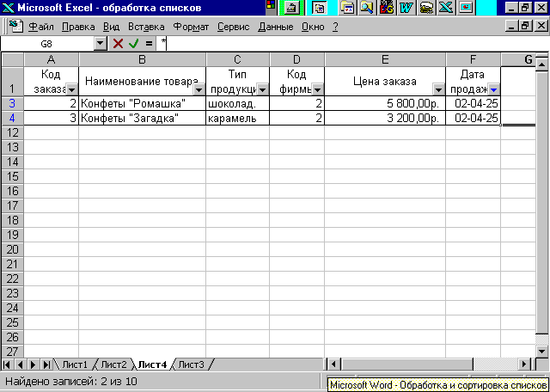Image resolution: width=550 pixels, height=392 pixels.
Task: Open filter dropdown for Наименование товара column
Action: pyautogui.click(x=199, y=90)
